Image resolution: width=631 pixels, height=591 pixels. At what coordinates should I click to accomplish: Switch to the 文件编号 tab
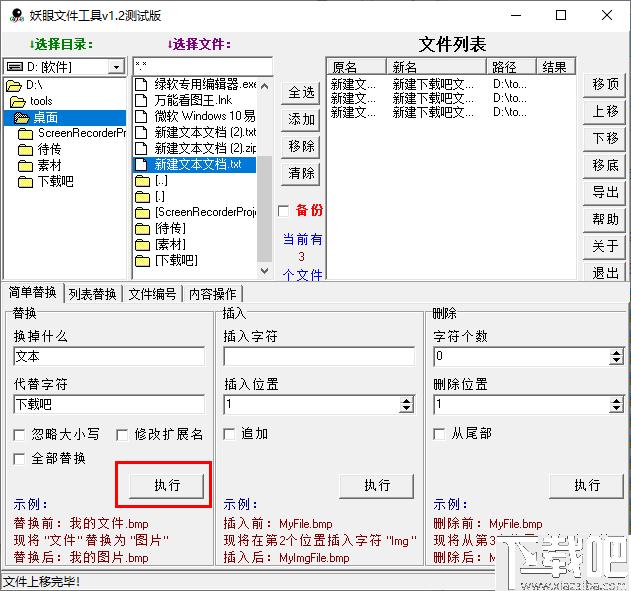pyautogui.click(x=152, y=294)
